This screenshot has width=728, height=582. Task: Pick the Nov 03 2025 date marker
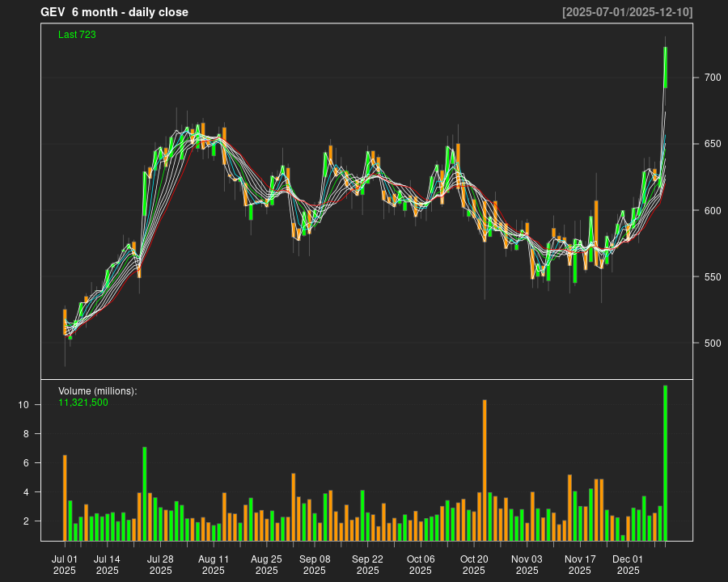tap(527, 564)
